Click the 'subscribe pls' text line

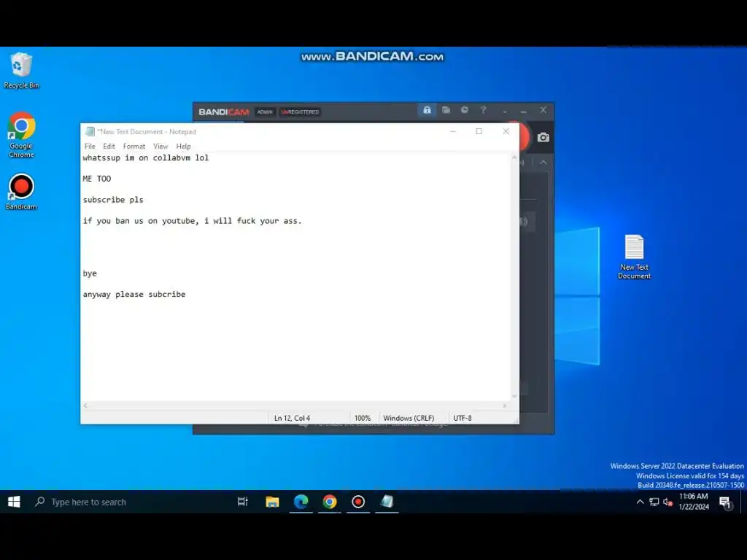point(113,200)
